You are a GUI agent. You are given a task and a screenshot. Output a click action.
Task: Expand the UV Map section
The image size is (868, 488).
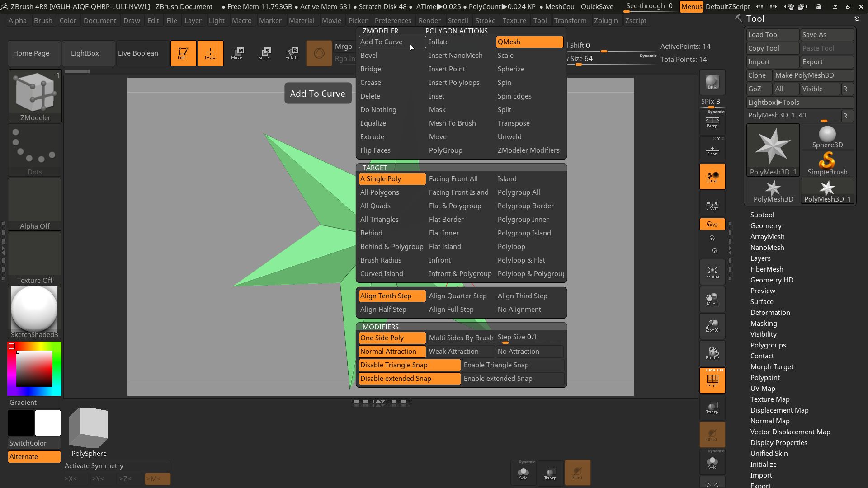[x=763, y=389]
